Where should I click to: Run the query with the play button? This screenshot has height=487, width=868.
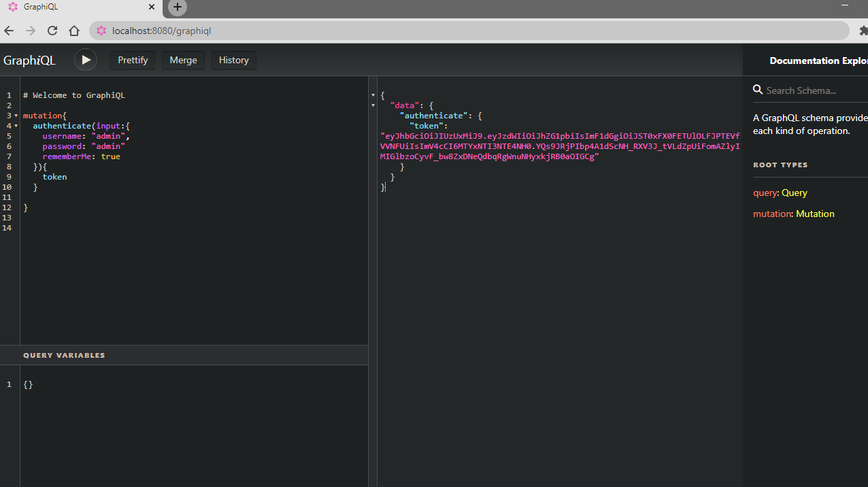86,60
